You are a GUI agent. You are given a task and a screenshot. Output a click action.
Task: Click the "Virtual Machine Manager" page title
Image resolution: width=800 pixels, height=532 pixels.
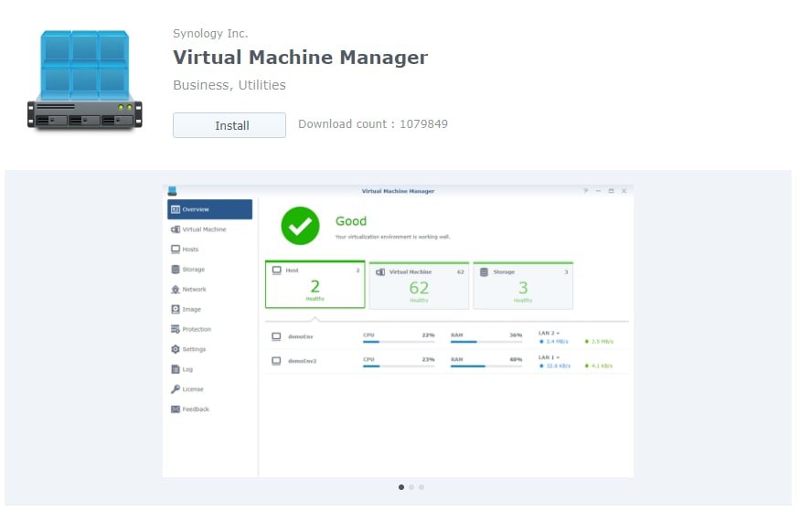click(300, 58)
